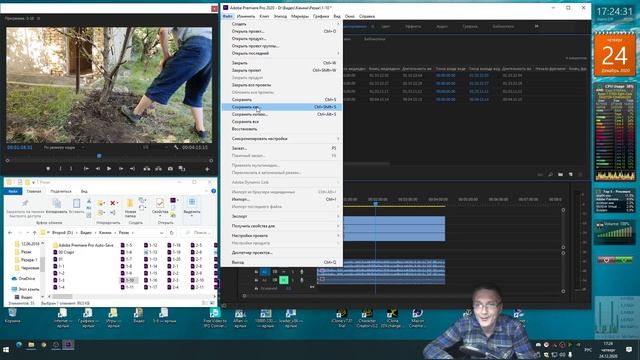The image size is (640, 360).
Task: Choose Save a Copy in File menu
Action: [x=282, y=114]
